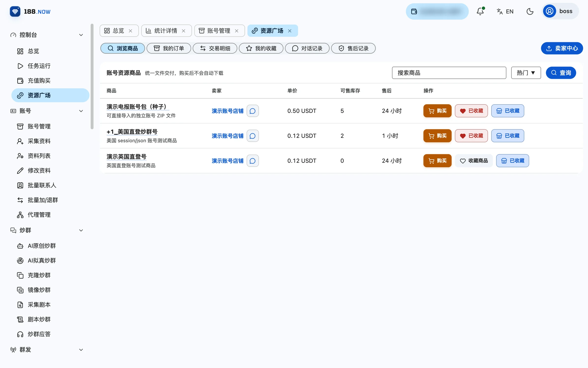Image resolution: width=588 pixels, height=368 pixels.
Task: Open 账号管理 in the sidebar
Action: pyautogui.click(x=50, y=126)
